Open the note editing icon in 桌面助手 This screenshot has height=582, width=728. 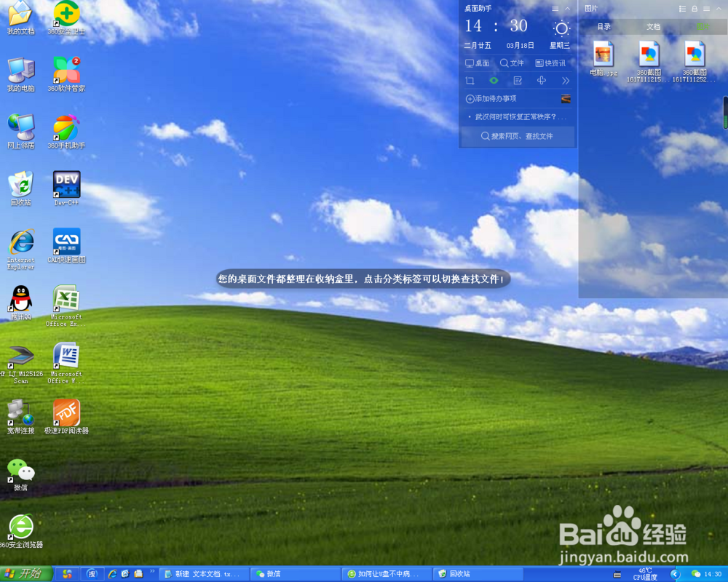click(518, 81)
